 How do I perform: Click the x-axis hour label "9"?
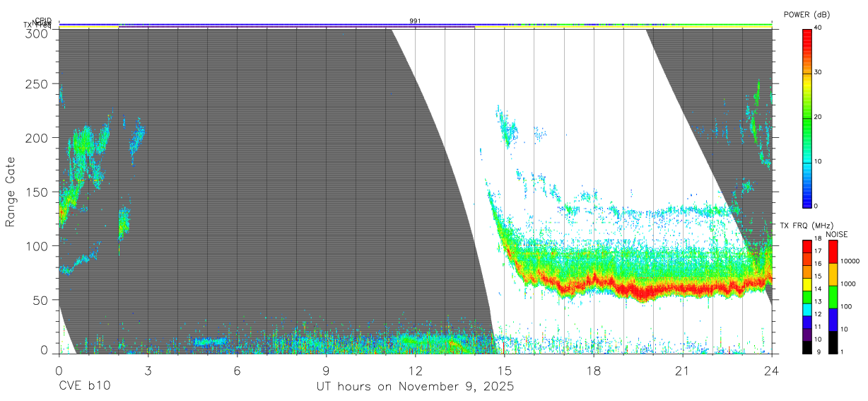click(x=326, y=370)
